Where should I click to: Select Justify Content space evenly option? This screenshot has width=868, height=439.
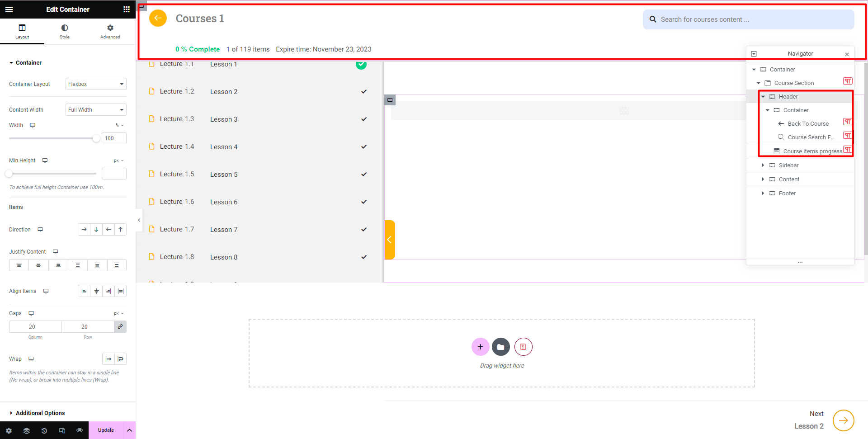117,265
